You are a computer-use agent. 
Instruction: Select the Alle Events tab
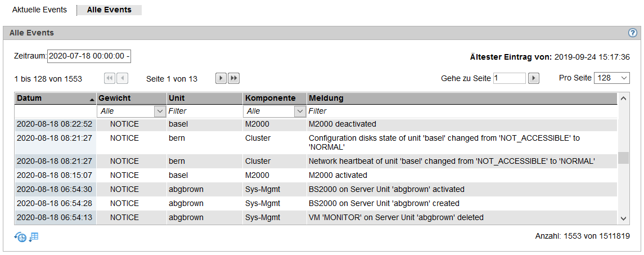click(x=109, y=10)
